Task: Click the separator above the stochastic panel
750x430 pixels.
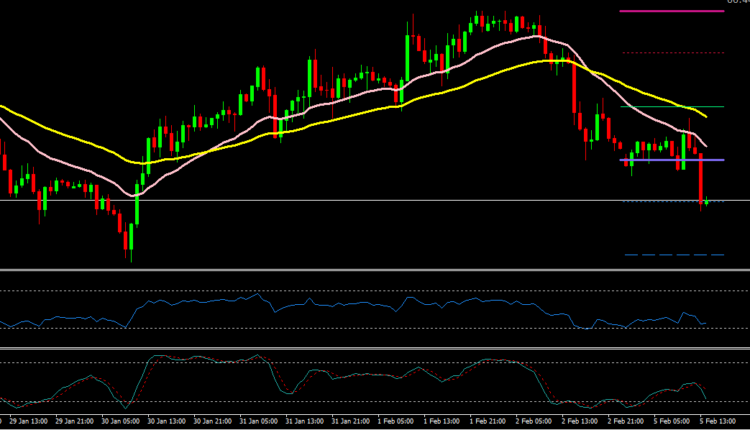Action: 375,348
